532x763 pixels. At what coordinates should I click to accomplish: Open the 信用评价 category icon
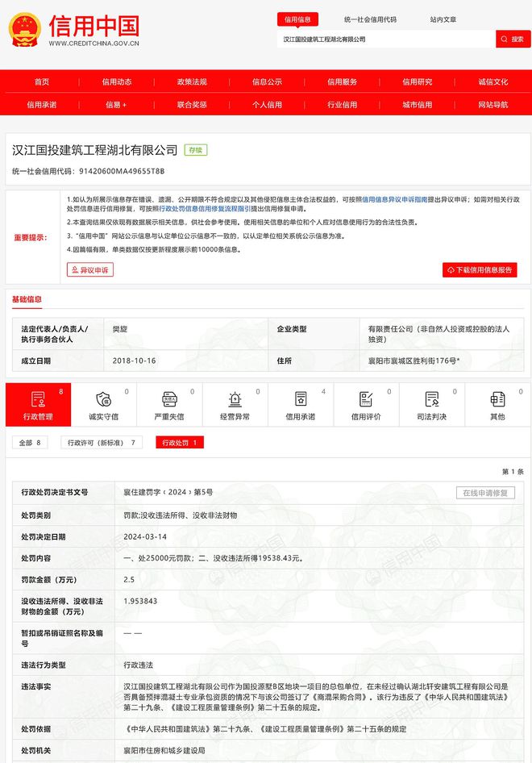click(366, 405)
